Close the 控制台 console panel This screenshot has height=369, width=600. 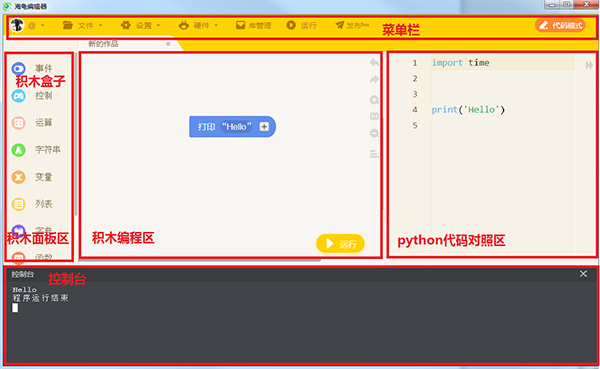coord(583,274)
